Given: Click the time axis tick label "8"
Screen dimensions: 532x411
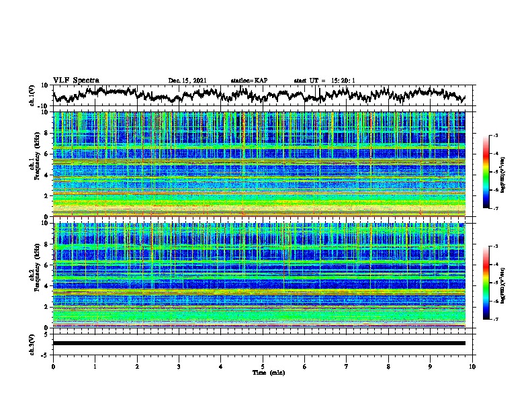Looking at the screenshot, I should click(388, 367).
